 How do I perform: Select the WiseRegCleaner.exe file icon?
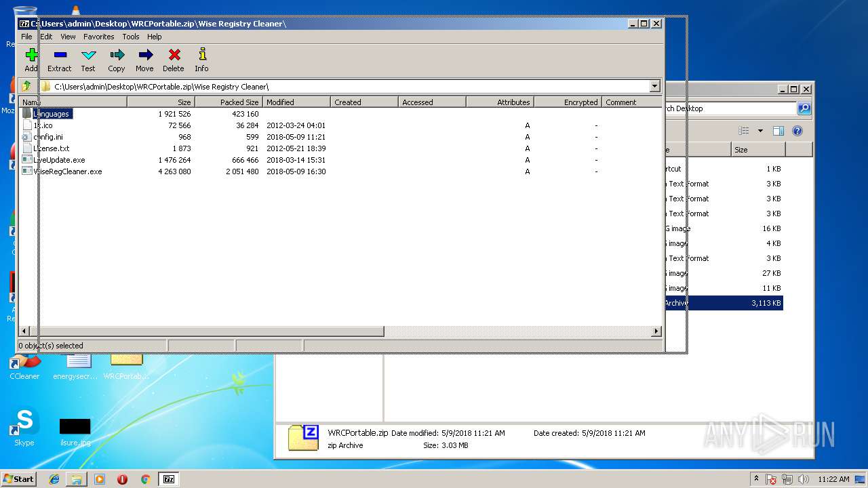click(x=27, y=171)
